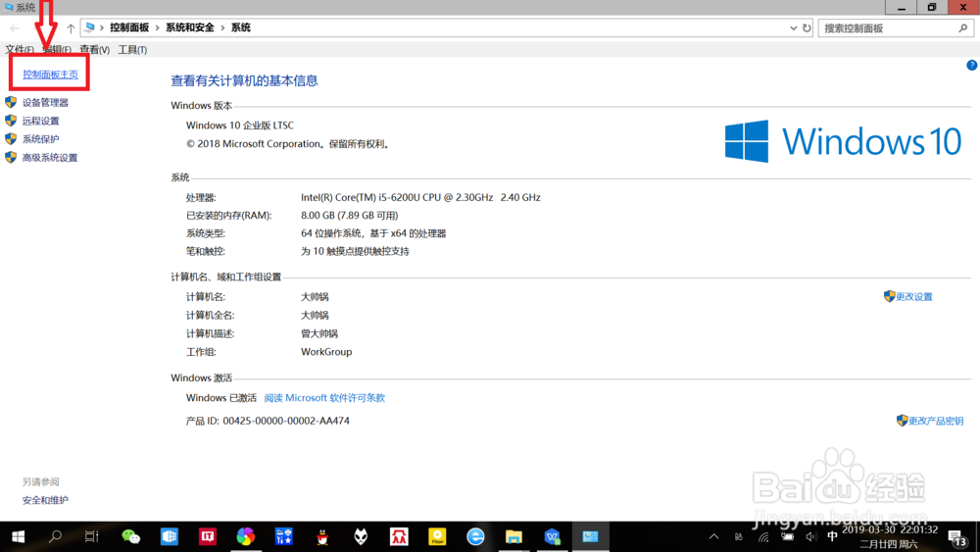Click 产品 ID: 00425-00000-00002-AA474 text

tap(268, 421)
